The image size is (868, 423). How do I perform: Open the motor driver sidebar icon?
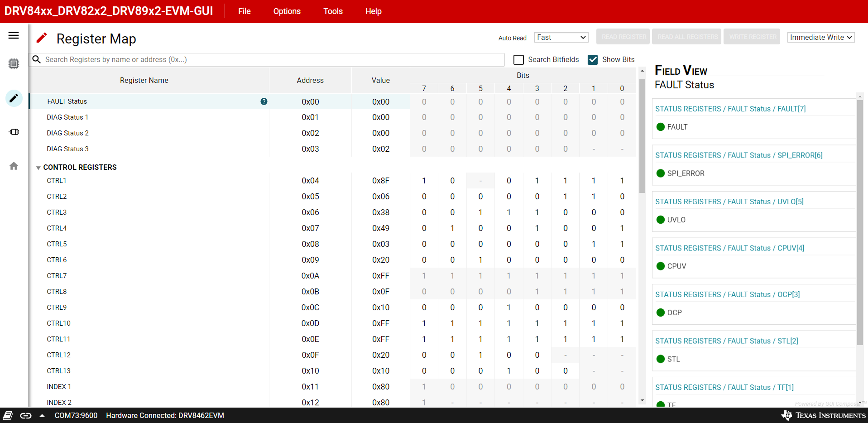click(14, 132)
